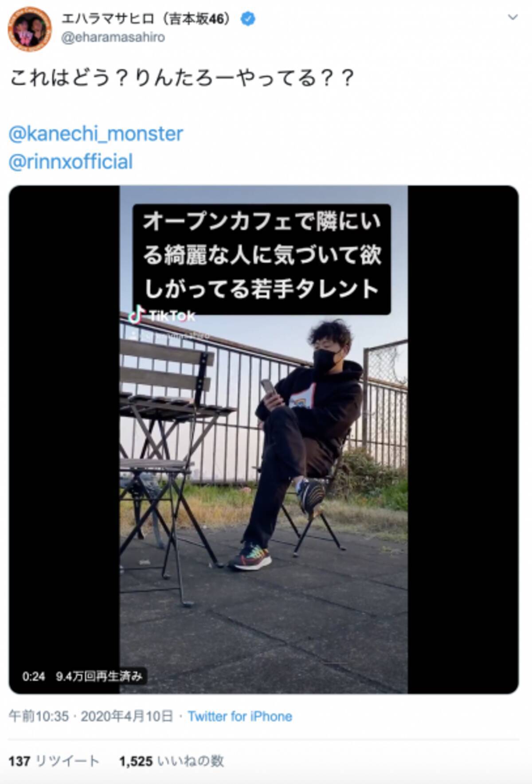532x784 pixels.
Task: Click the blue verified badge icon
Action: tap(248, 19)
